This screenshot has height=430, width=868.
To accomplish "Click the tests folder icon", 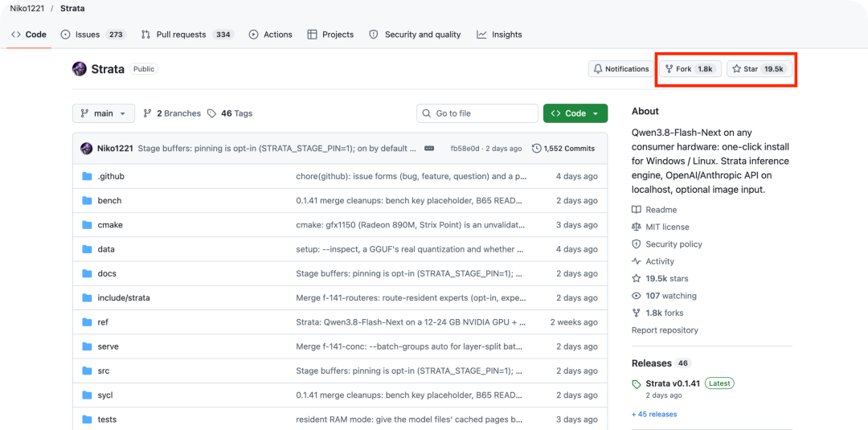I will pyautogui.click(x=87, y=419).
